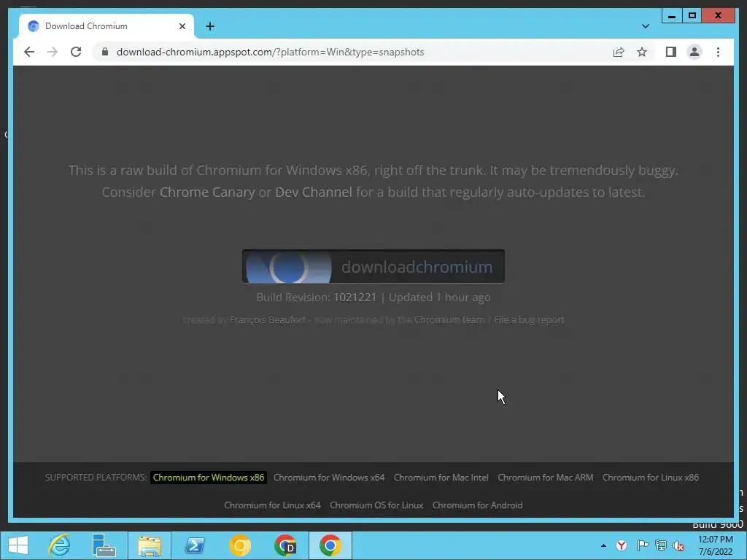Select Chromium for Windows x64 platform
The image size is (747, 560).
coord(329,478)
